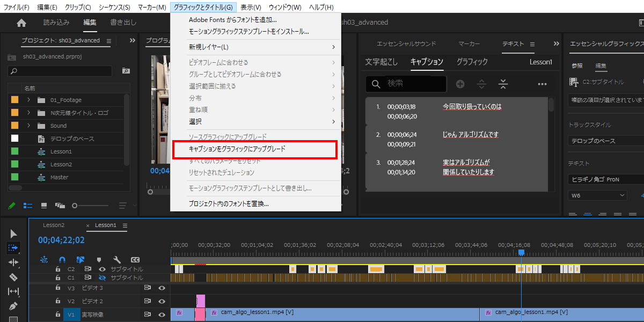Merge caption segments icon
The height and width of the screenshot is (322, 644).
(503, 84)
